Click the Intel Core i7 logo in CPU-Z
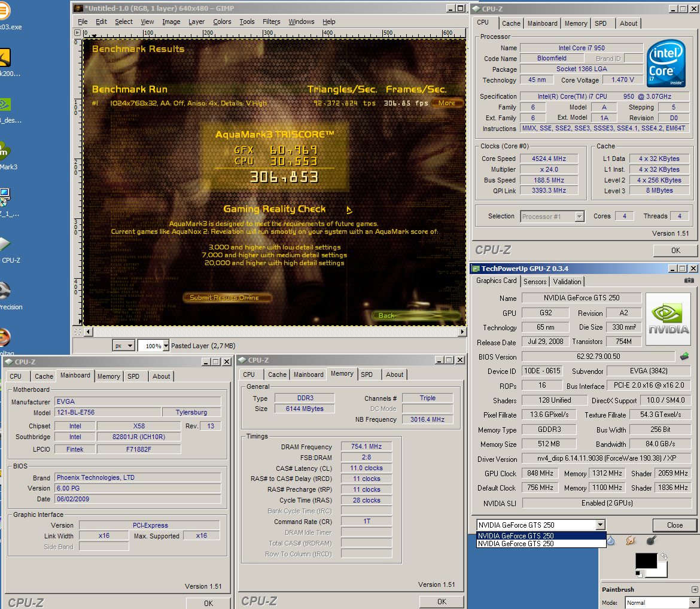The height and width of the screenshot is (609, 700). [666, 63]
